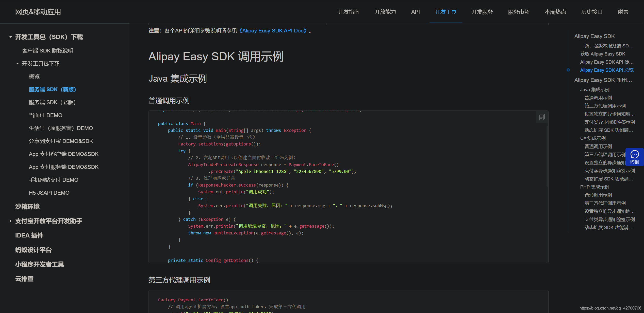Select 概览 in the sidebar
This screenshot has width=644, height=313.
(x=34, y=77)
